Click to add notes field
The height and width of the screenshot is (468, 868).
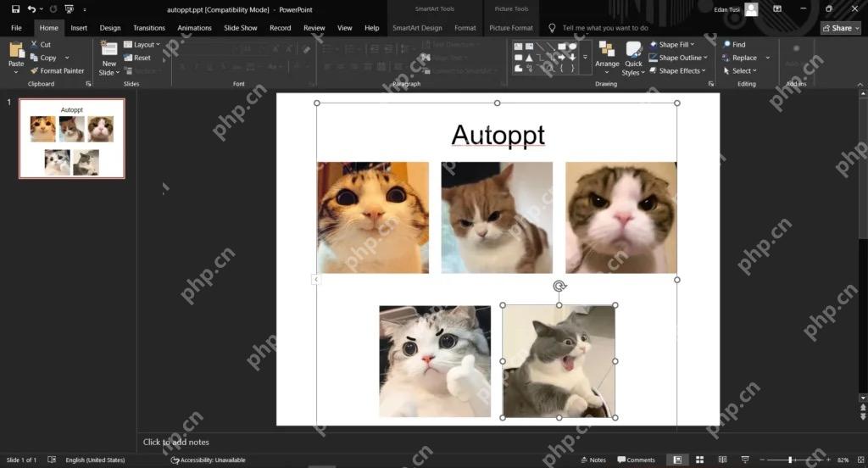point(176,442)
